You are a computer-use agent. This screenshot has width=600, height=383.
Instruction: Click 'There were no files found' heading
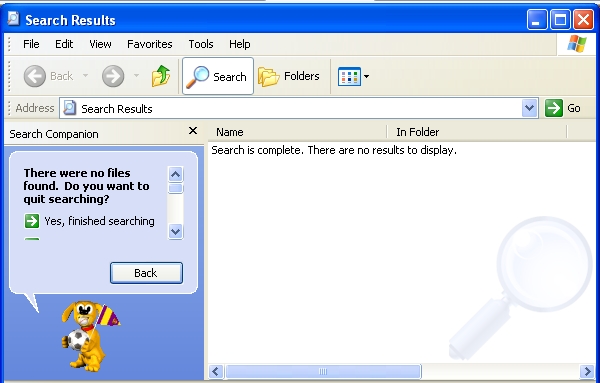coord(86,186)
